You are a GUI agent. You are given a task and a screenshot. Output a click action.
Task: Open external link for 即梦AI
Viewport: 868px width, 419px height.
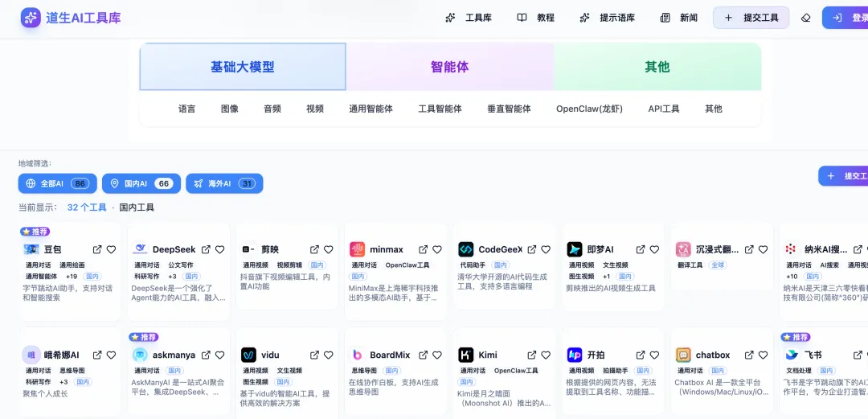(x=641, y=249)
